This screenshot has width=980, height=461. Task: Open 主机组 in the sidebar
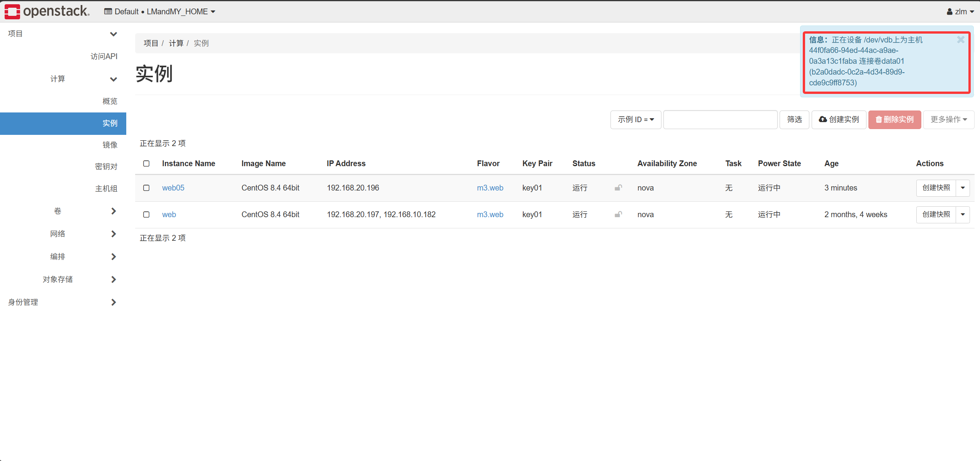(x=106, y=189)
